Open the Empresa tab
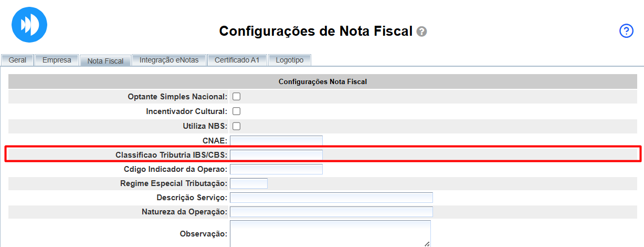The width and height of the screenshot is (644, 247). (x=57, y=60)
